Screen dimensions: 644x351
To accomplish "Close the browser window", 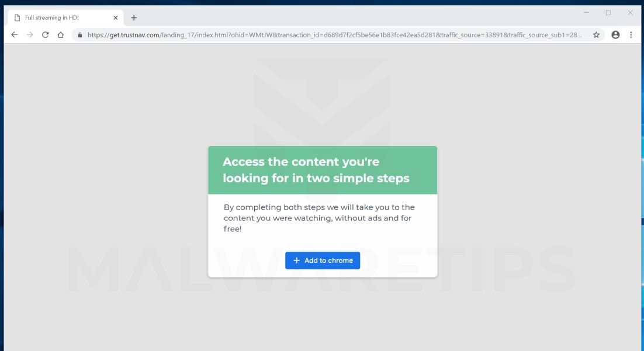I will [630, 13].
